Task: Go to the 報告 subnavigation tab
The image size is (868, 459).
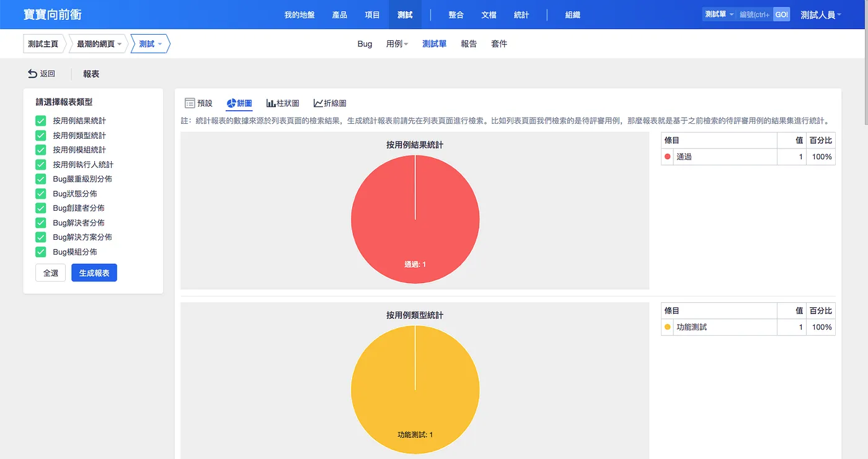Action: (469, 44)
